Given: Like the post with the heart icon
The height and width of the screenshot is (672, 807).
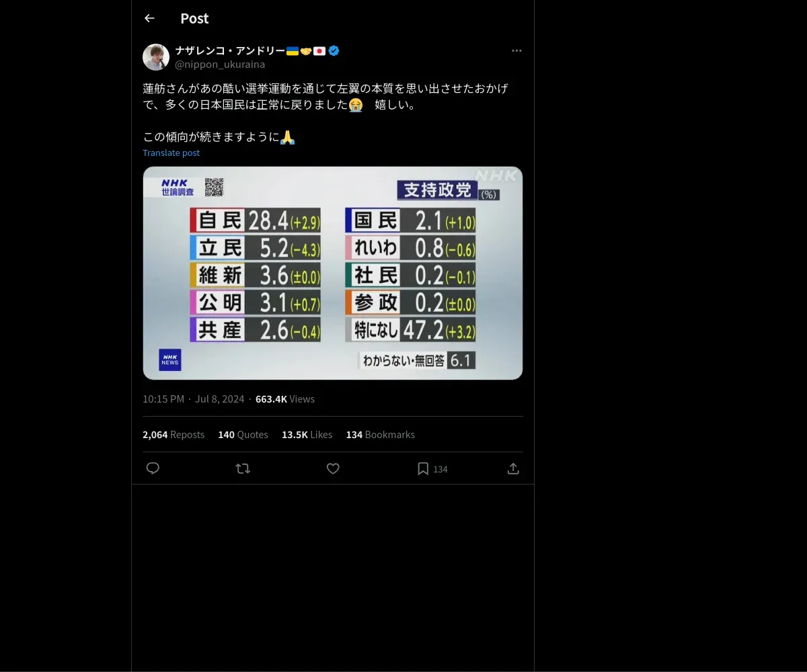Looking at the screenshot, I should tap(333, 468).
